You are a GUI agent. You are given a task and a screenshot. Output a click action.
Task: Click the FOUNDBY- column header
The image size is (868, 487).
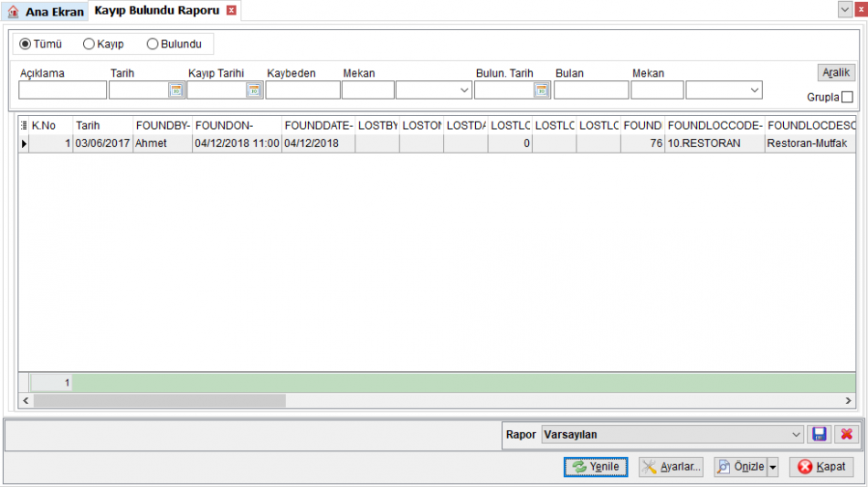(x=163, y=125)
